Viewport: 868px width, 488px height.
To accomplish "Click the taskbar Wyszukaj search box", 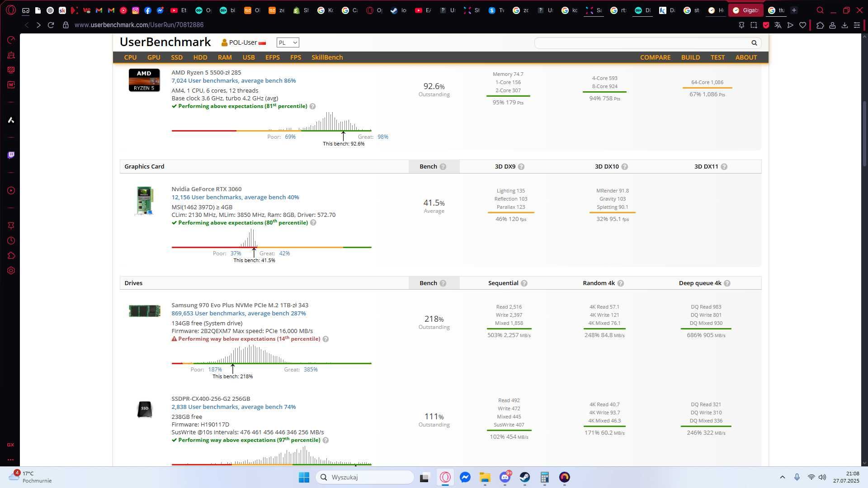I will click(364, 477).
